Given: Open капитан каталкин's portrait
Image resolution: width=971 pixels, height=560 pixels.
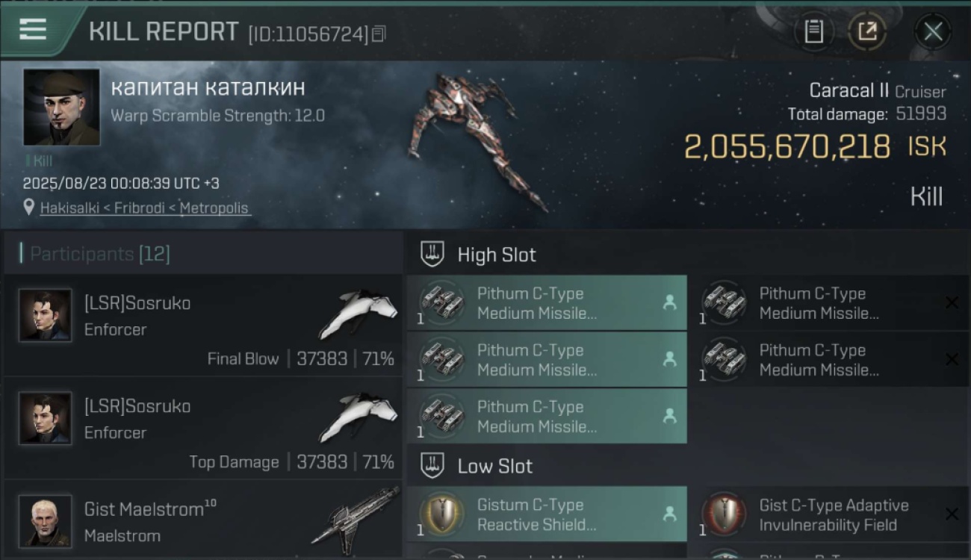Looking at the screenshot, I should pyautogui.click(x=61, y=107).
